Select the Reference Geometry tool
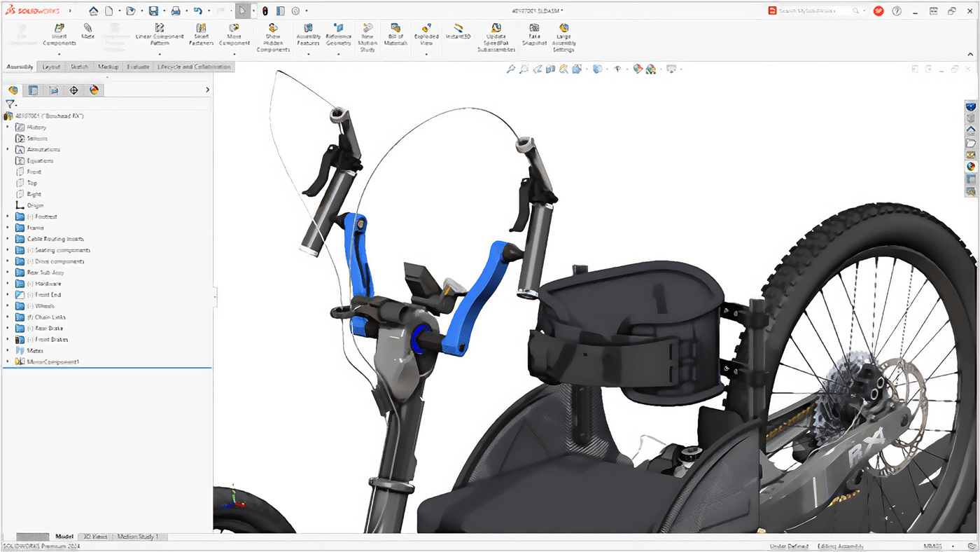This screenshot has width=980, height=552. pos(338,34)
